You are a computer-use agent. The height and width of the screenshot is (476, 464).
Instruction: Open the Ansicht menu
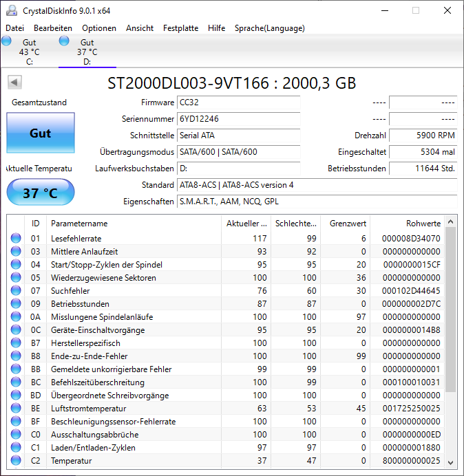click(140, 28)
